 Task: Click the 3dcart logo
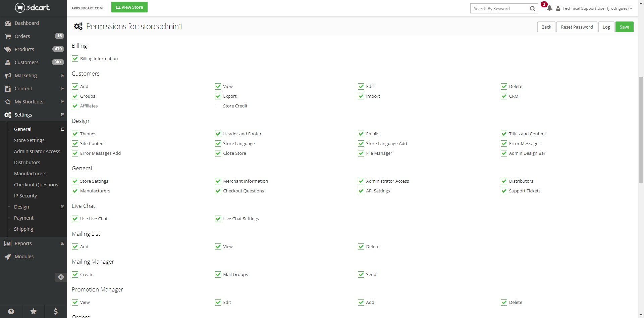click(x=33, y=7)
